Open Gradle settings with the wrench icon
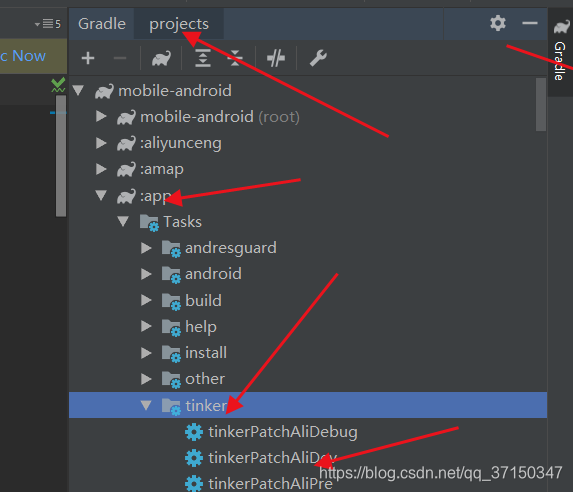The width and height of the screenshot is (573, 492). pyautogui.click(x=318, y=58)
